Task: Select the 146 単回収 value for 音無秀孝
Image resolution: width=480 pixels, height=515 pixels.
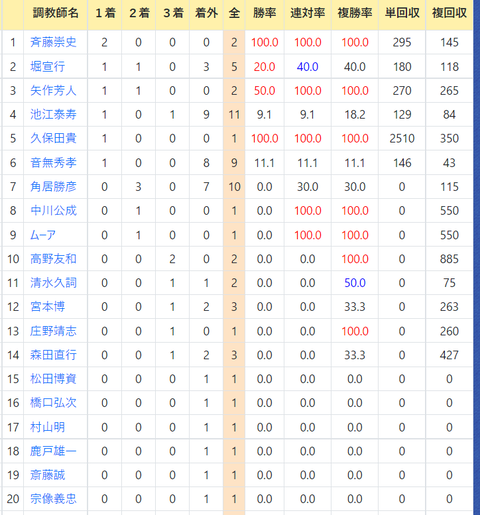Action: coord(402,163)
